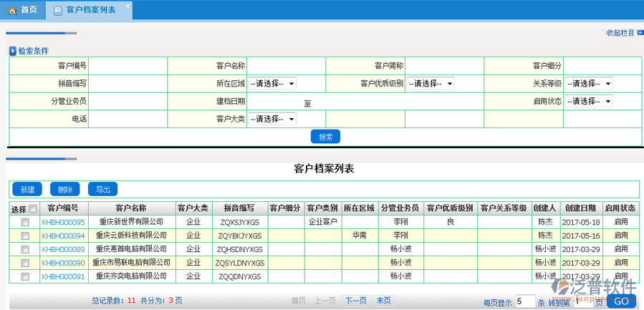The image size is (644, 310).
Task: Click the 客户编号 search input field
Action: 128,65
